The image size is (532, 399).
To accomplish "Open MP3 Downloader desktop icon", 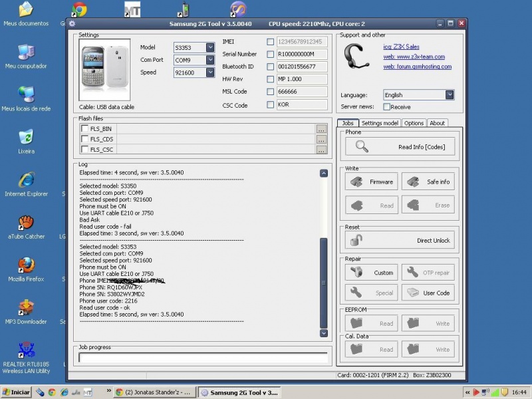I will tap(26, 312).
